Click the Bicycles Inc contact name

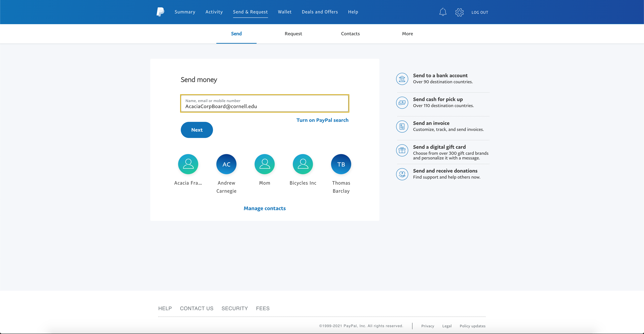pos(303,183)
